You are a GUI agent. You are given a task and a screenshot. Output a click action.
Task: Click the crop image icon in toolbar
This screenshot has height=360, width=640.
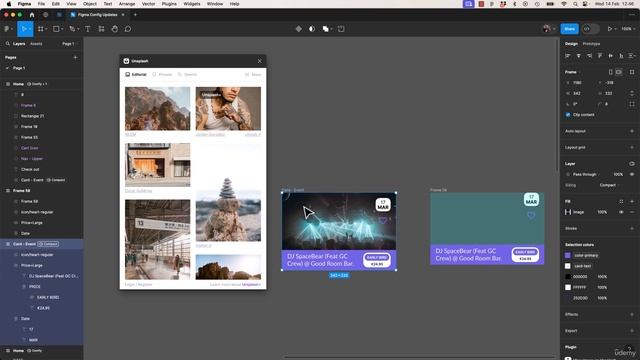coord(341,29)
